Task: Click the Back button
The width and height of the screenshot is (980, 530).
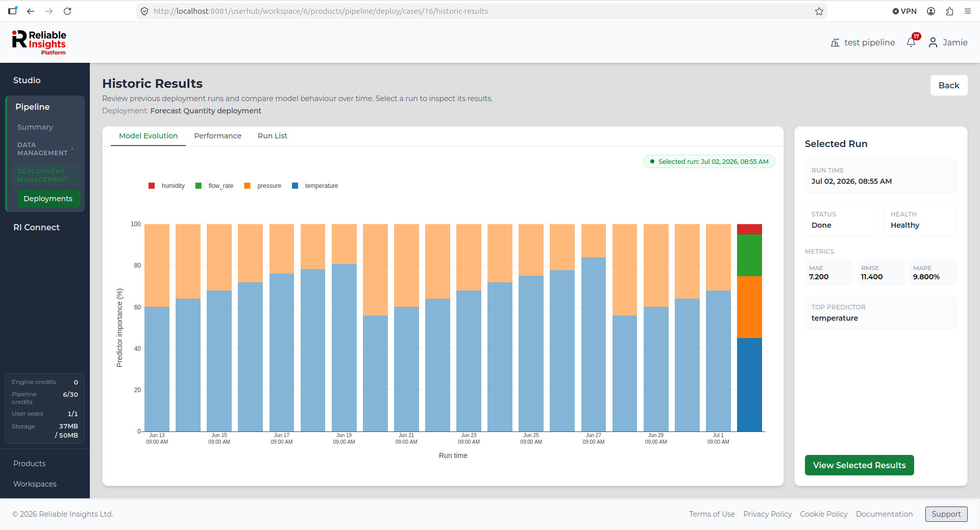Action: pos(949,85)
